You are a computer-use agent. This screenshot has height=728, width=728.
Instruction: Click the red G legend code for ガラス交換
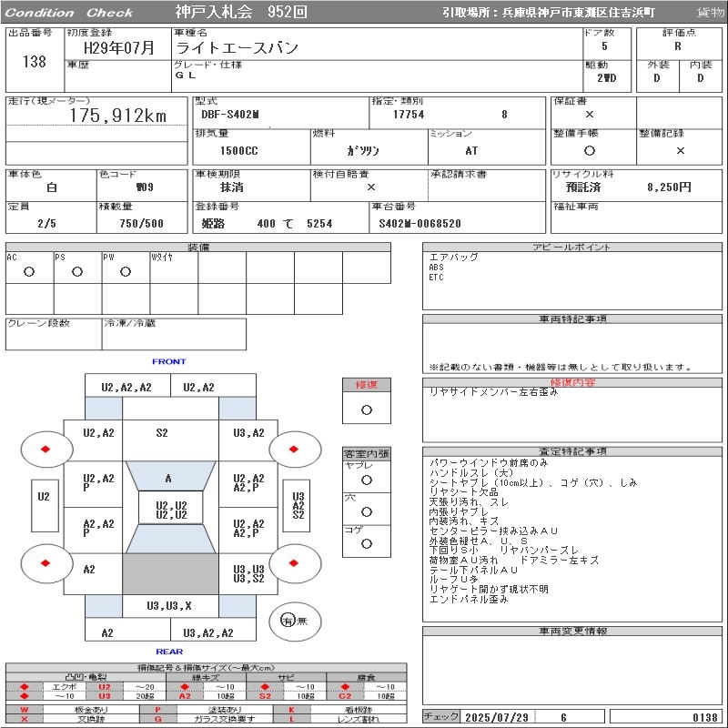157,719
